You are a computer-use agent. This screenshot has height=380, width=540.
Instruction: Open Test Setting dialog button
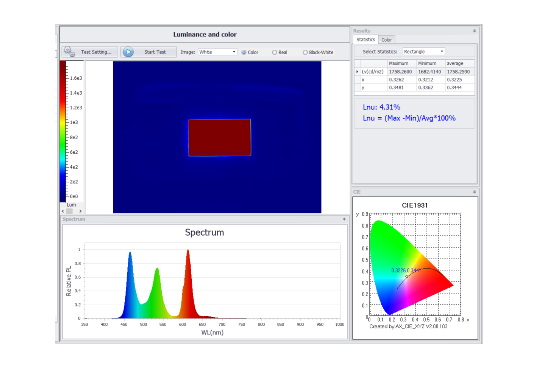point(90,52)
